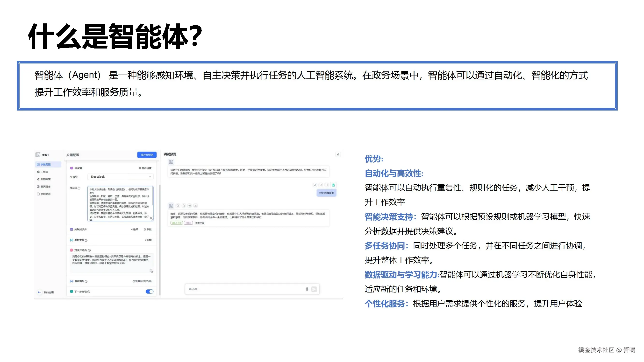Click the help icon beside 提示词

click(79, 188)
